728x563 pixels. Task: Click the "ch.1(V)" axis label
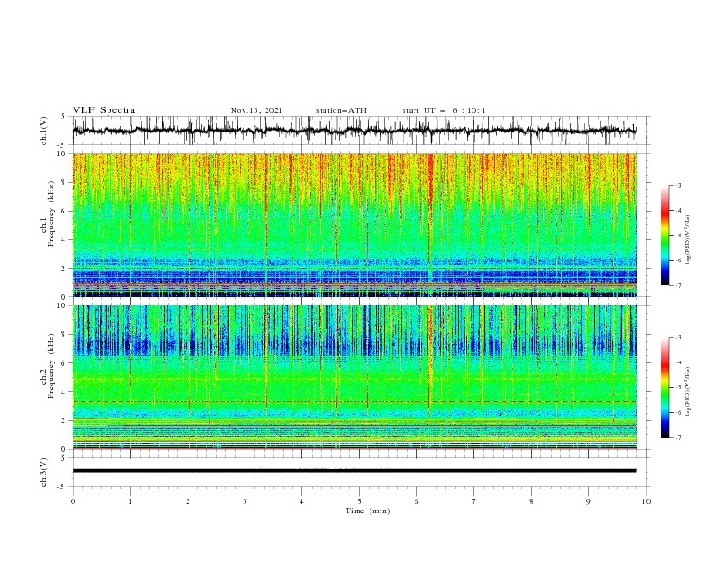(44, 131)
